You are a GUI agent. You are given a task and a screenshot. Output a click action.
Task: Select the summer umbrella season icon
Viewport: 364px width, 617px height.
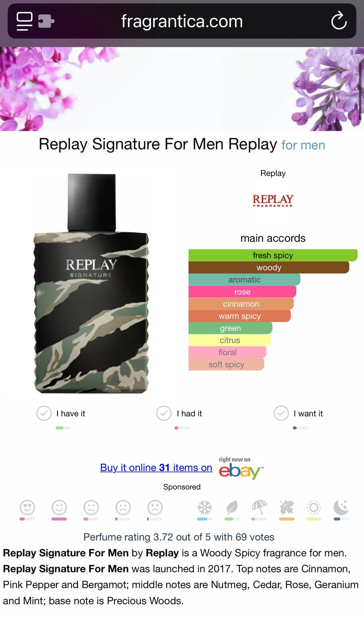coord(259,507)
